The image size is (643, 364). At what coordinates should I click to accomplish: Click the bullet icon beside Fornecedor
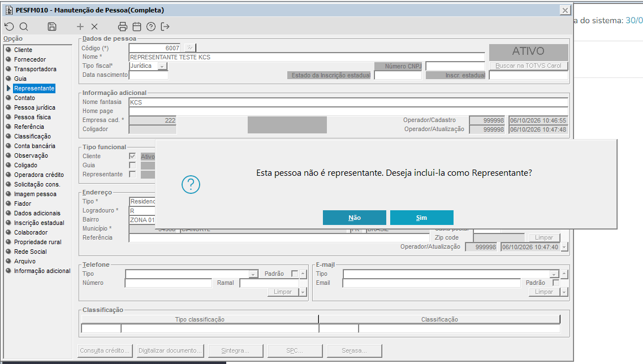coord(8,59)
